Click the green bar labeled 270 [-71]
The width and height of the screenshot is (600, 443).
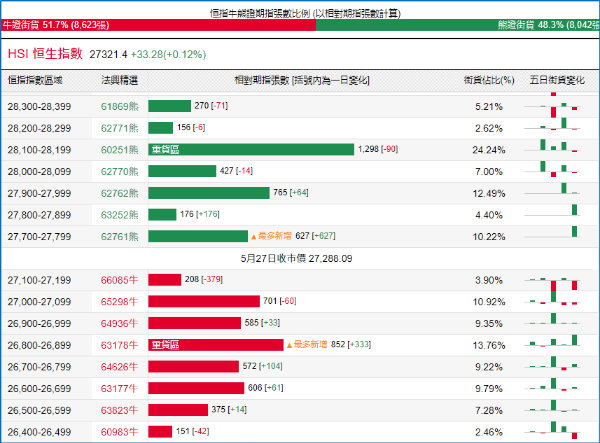point(170,106)
